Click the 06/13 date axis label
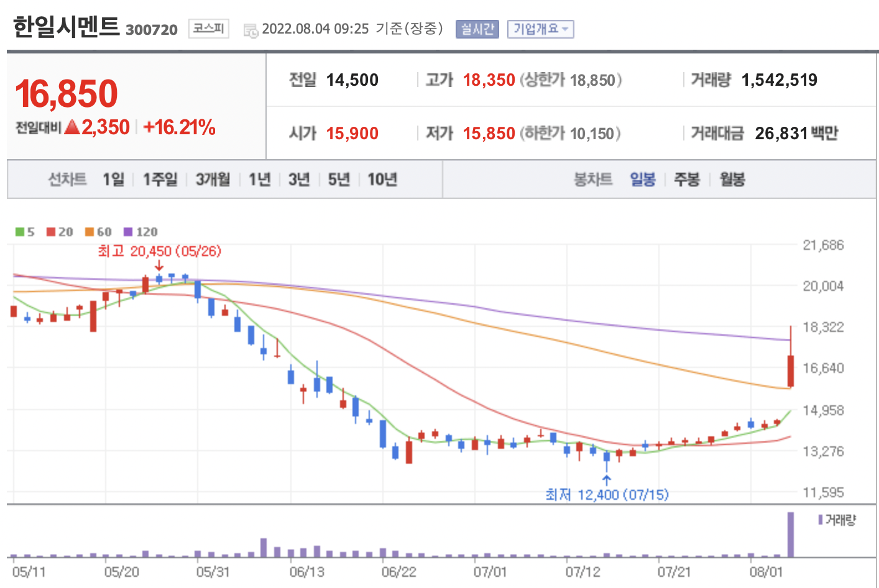 pos(307,572)
